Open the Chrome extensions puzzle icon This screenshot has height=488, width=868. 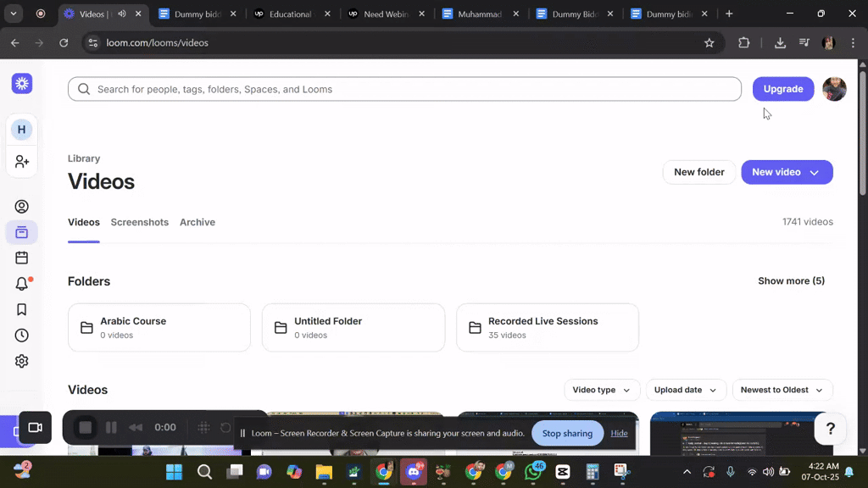744,42
